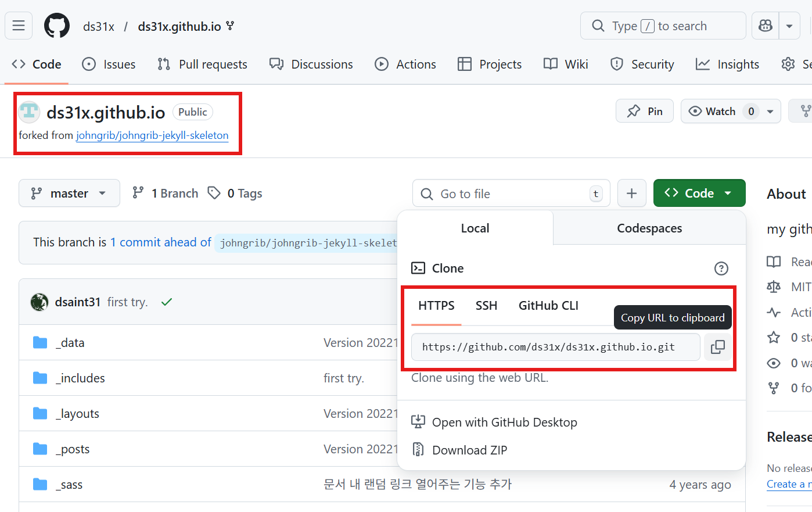Click the eye watchers icon in About
This screenshot has width=812, height=512.
(774, 363)
